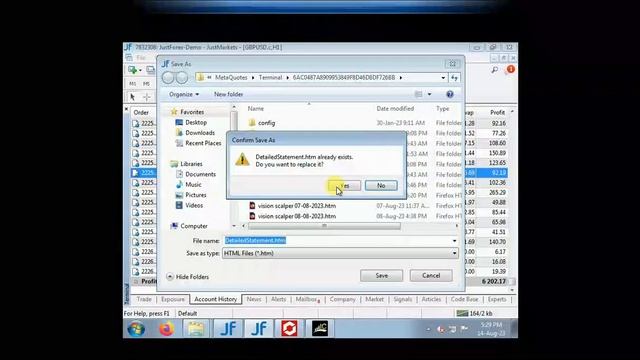
Task: Open the Save As help icon
Action: (450, 94)
